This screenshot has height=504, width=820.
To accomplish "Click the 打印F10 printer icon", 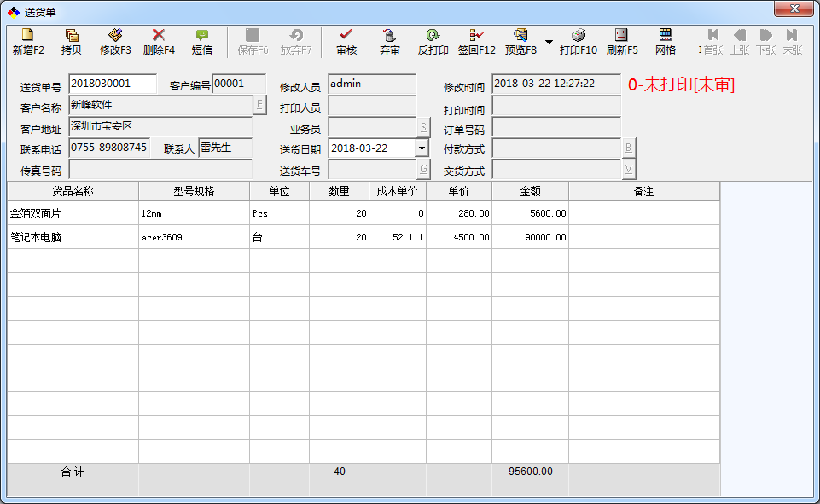I will (578, 35).
